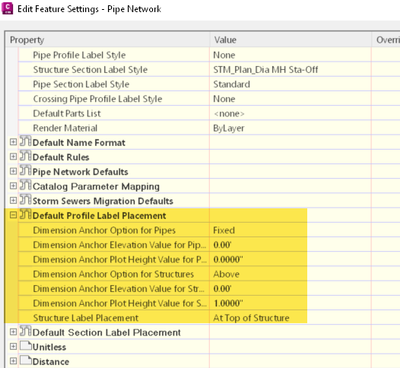Click the Pipe Network Defaults pipe icon
The height and width of the screenshot is (368, 400).
pos(25,171)
